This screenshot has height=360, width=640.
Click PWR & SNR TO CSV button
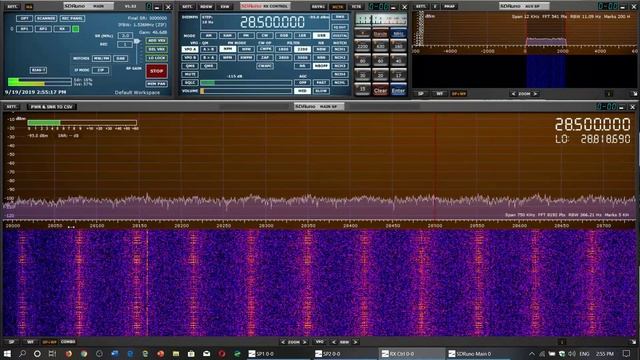coord(51,107)
